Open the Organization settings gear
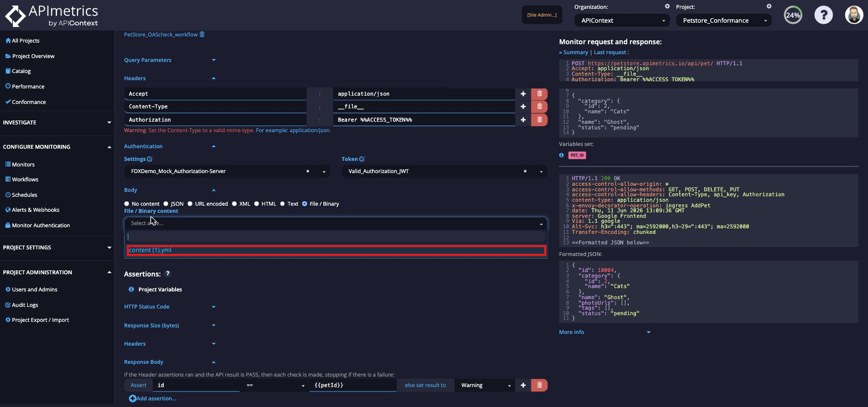The image size is (868, 407). point(667,7)
